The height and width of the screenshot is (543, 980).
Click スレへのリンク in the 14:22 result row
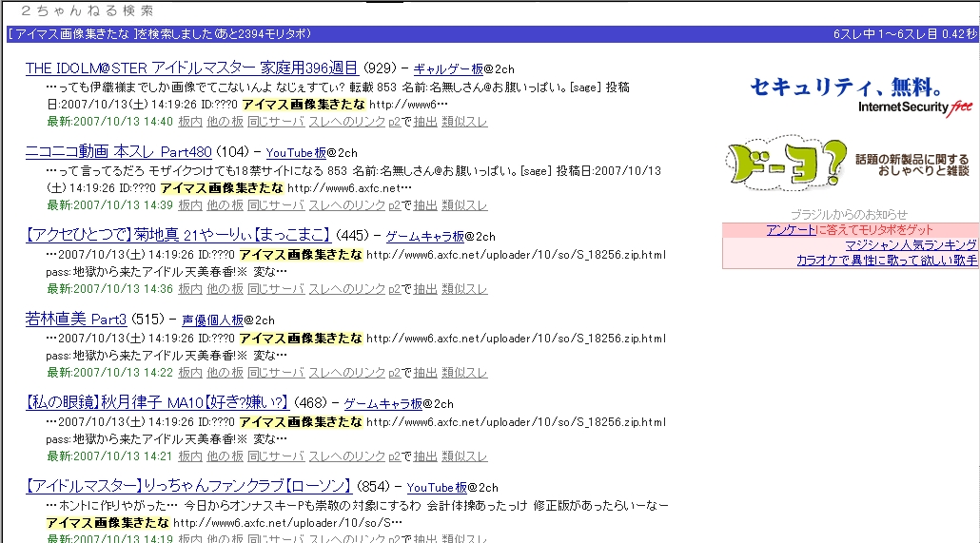click(347, 373)
